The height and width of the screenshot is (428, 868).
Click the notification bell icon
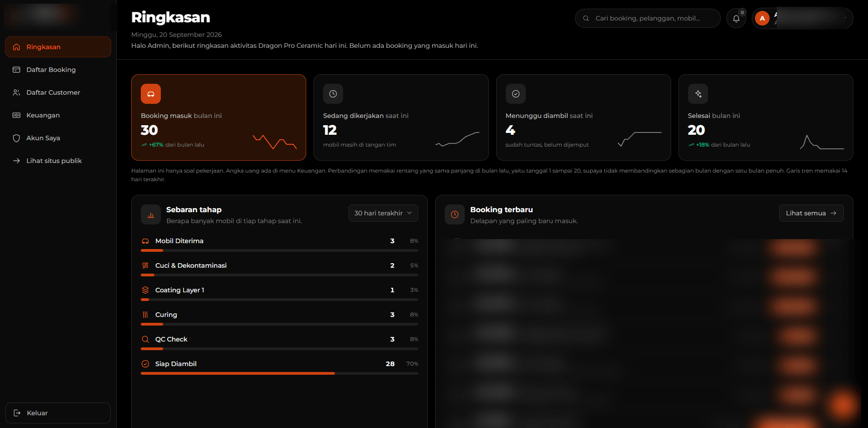(736, 19)
